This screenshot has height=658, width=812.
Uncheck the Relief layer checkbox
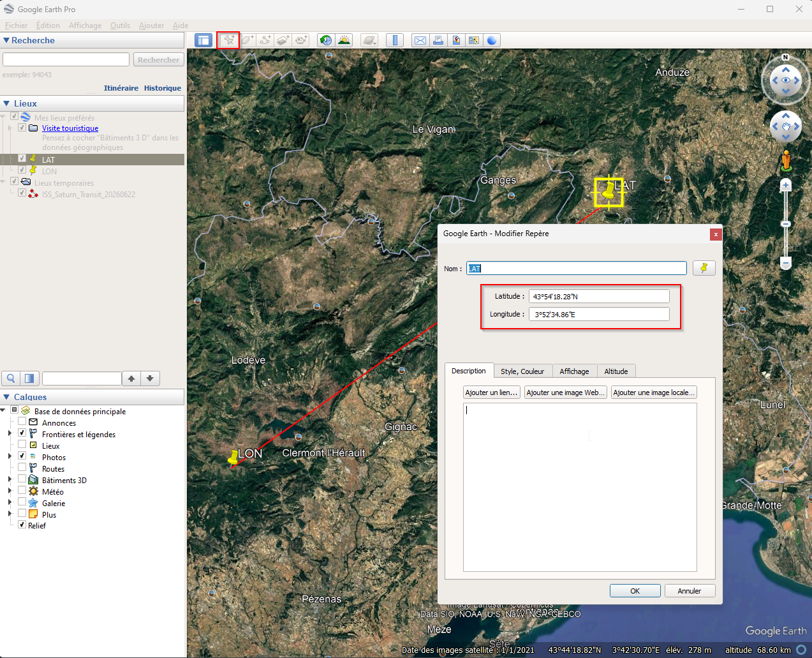coord(22,525)
